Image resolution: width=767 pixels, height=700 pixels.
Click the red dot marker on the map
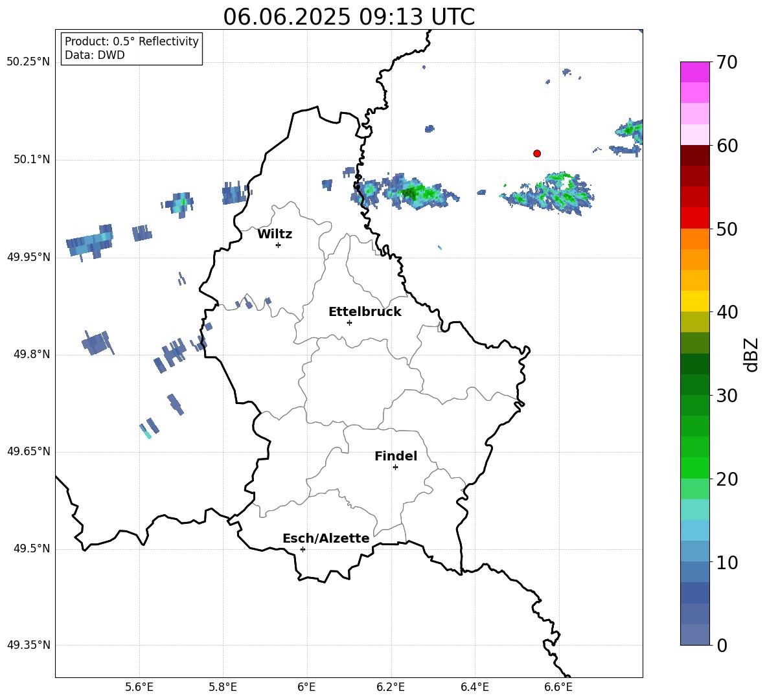(537, 153)
